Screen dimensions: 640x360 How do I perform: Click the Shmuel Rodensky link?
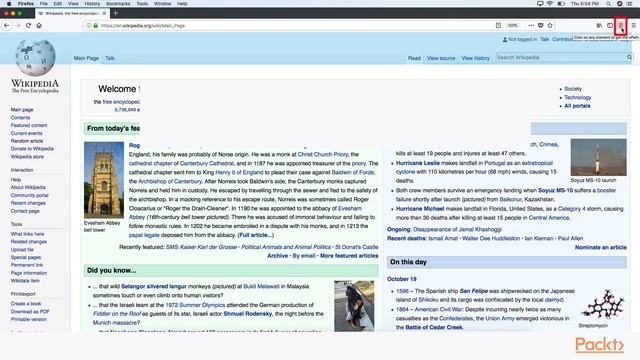pos(248,313)
